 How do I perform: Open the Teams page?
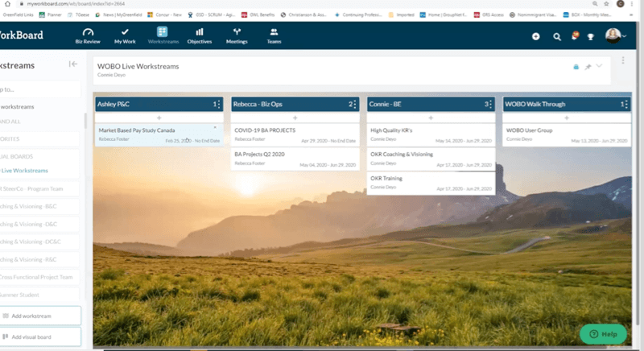point(274,35)
